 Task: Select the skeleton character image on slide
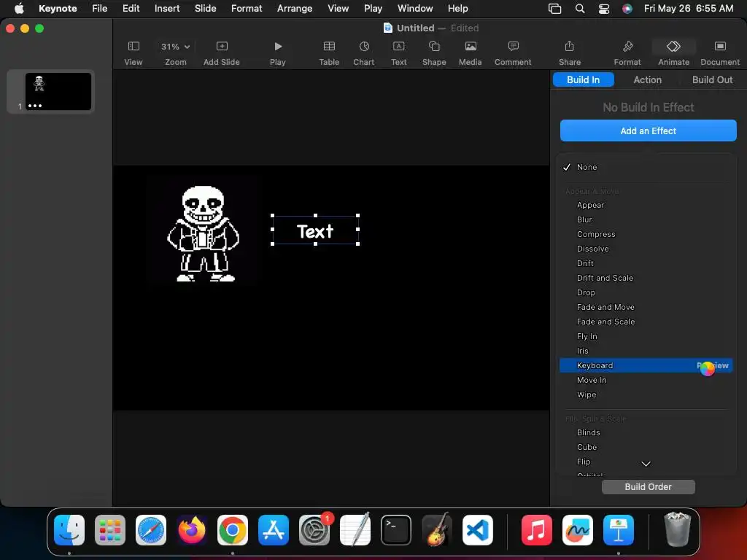coord(204,234)
